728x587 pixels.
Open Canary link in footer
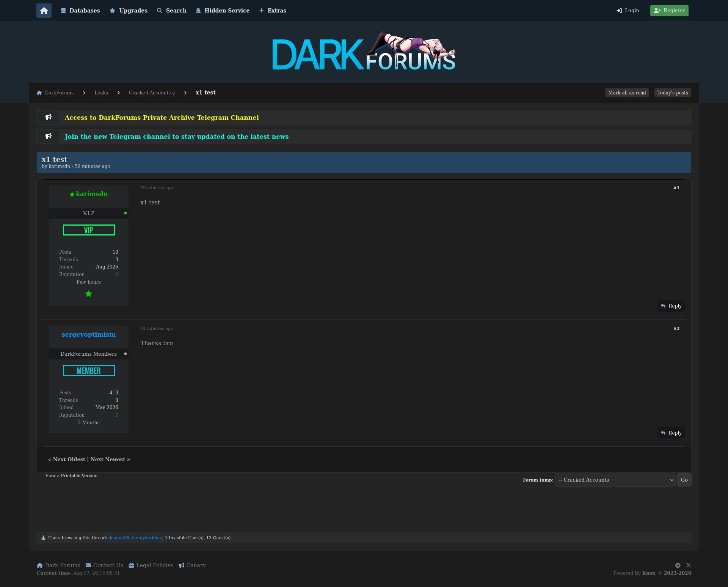(x=192, y=565)
